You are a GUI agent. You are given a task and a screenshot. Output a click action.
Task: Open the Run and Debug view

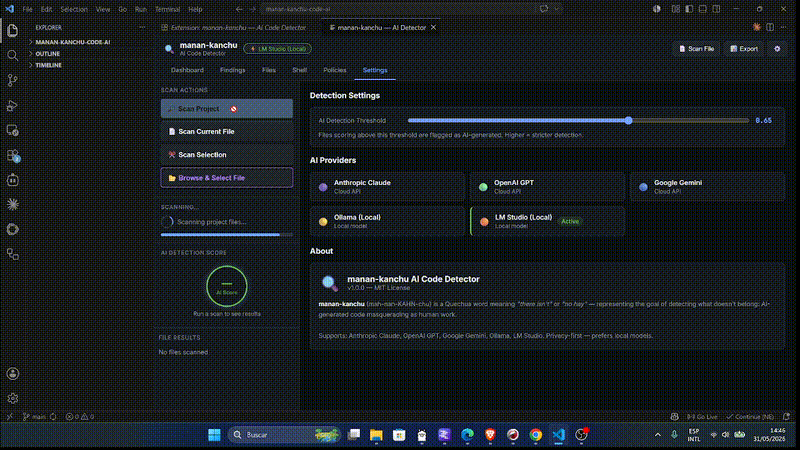tap(13, 106)
